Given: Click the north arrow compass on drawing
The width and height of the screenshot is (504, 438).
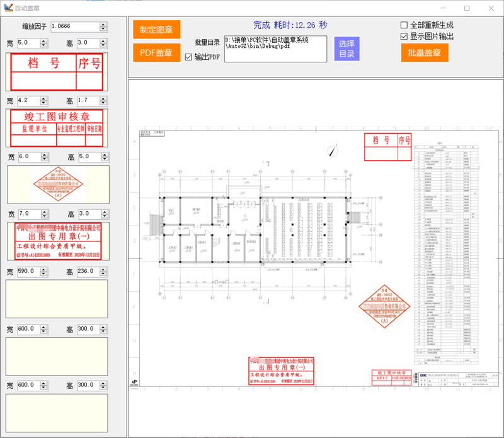Looking at the screenshot, I should [333, 151].
